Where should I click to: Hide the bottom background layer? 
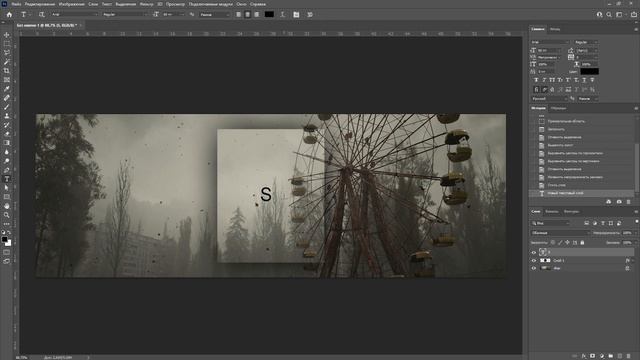(533, 268)
